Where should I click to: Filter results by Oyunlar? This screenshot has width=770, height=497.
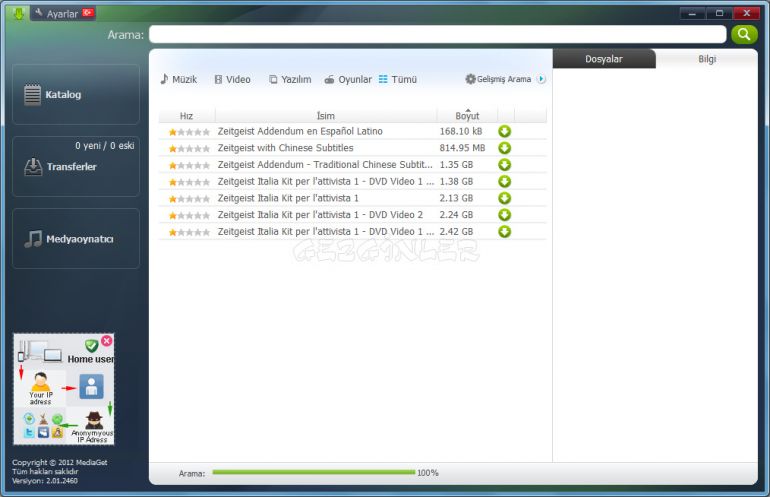[348, 79]
